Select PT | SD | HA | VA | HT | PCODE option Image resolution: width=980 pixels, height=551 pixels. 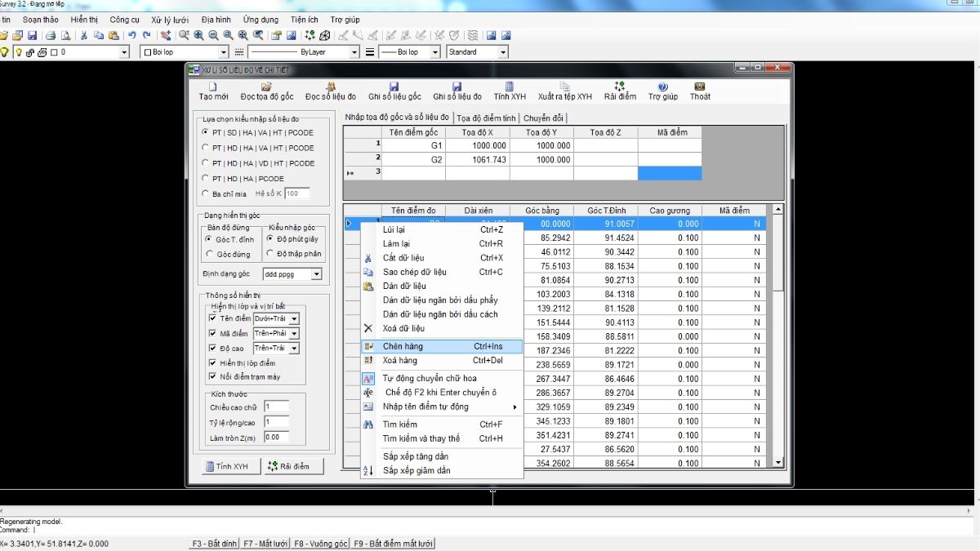[205, 132]
